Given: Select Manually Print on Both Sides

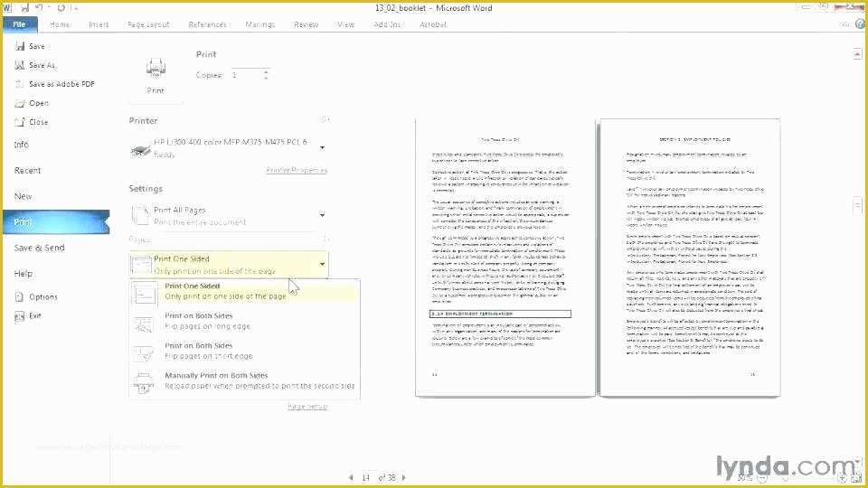Looking at the screenshot, I should pos(244,380).
